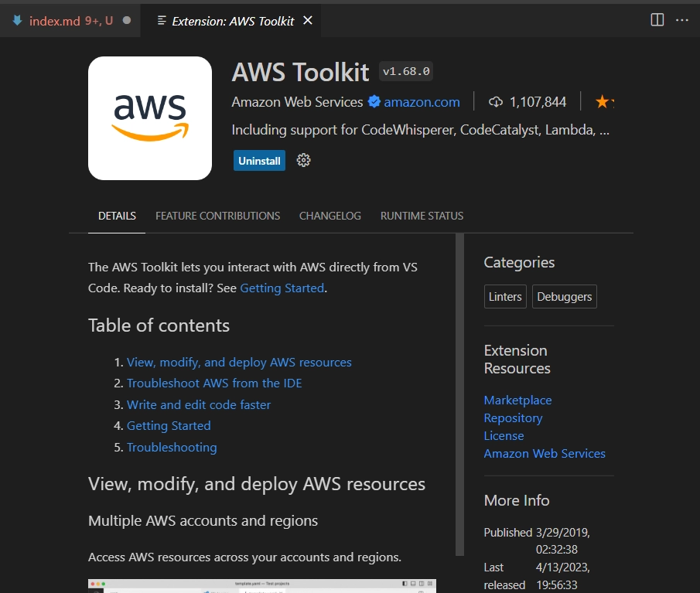
Task: Switch to the Changelog tab
Action: click(330, 216)
